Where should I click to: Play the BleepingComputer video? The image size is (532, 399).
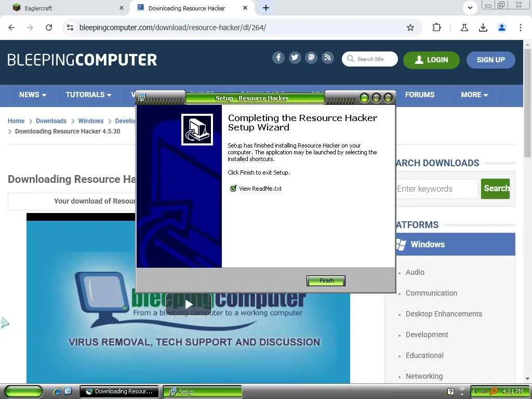pos(189,304)
